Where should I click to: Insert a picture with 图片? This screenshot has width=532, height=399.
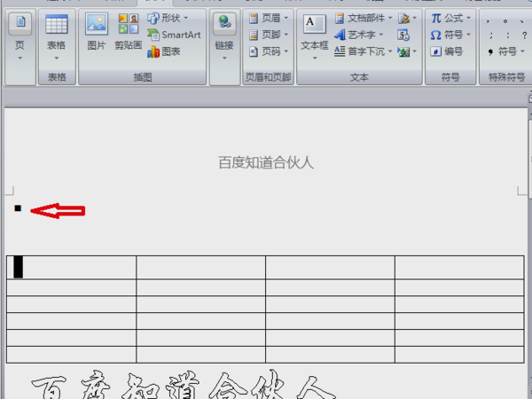[97, 32]
